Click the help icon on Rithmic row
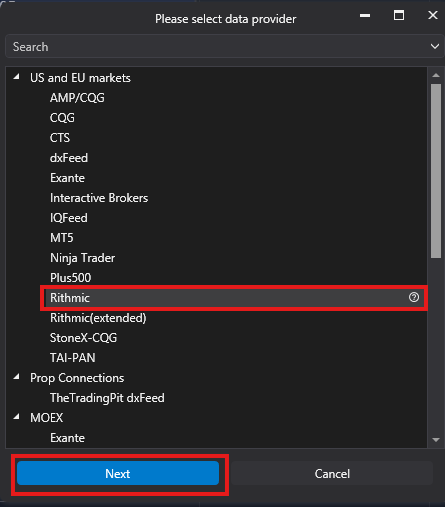 coord(414,297)
